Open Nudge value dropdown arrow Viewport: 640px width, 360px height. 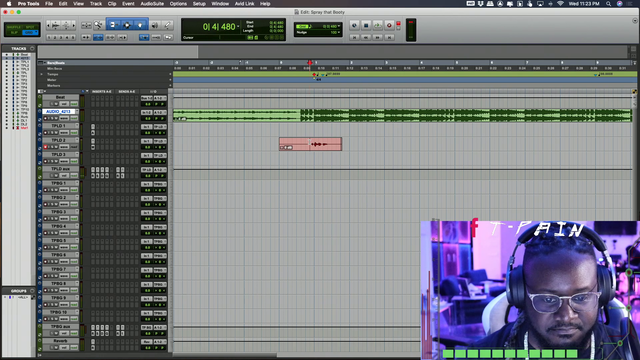[x=339, y=32]
